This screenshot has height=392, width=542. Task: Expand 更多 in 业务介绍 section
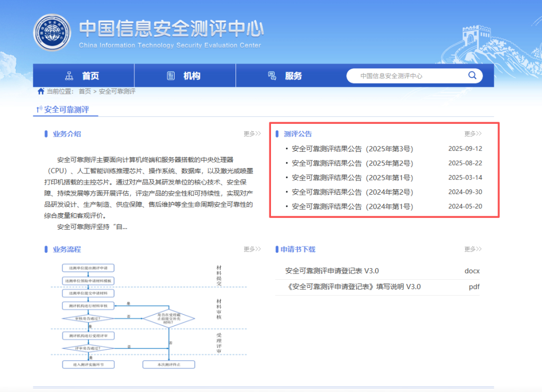tap(252, 134)
